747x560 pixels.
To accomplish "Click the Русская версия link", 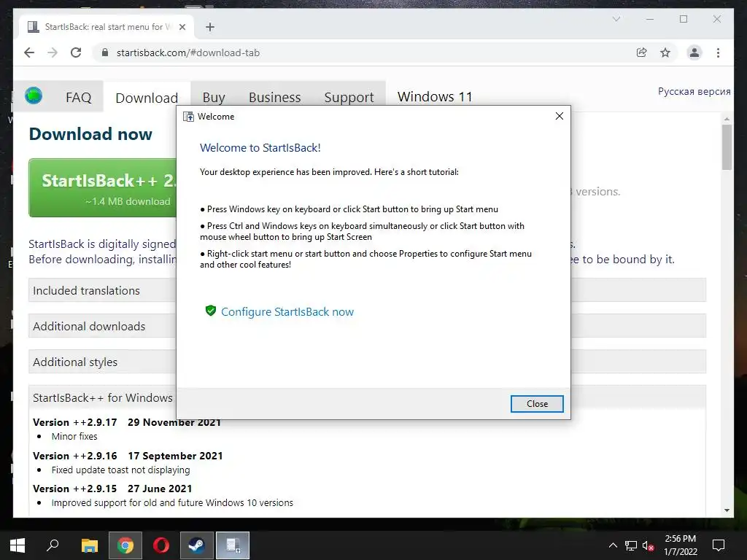I will tap(694, 91).
